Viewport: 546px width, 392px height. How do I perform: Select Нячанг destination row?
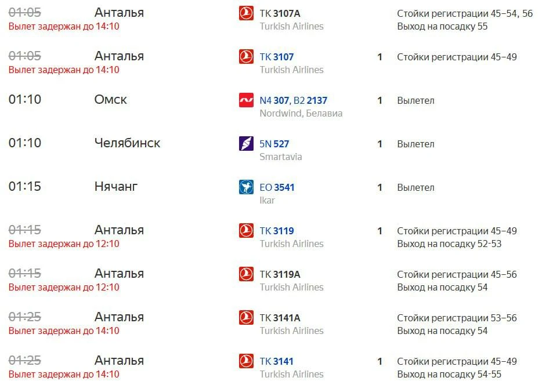[x=116, y=187]
